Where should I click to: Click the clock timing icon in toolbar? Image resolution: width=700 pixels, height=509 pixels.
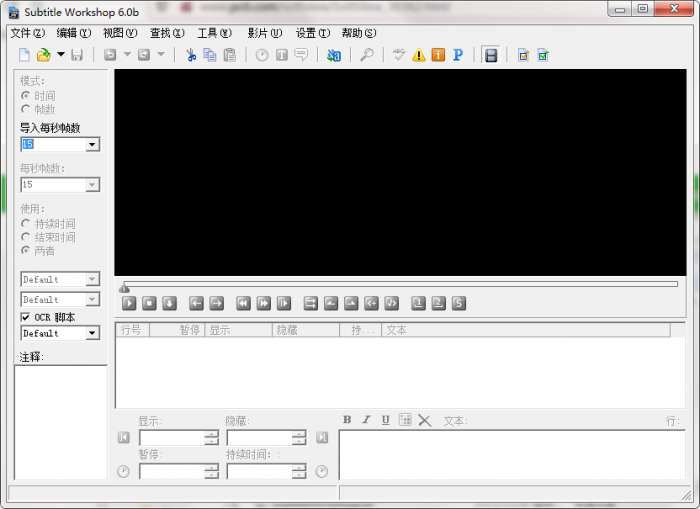[262, 55]
